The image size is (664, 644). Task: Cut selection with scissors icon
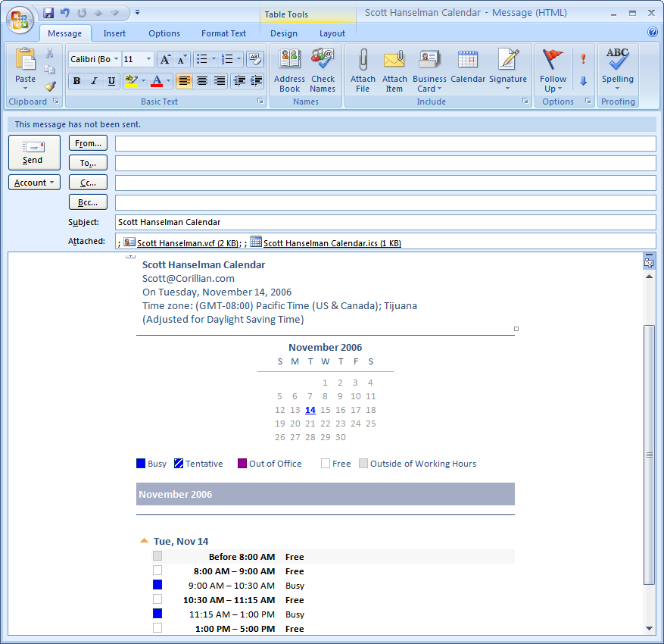(x=50, y=53)
